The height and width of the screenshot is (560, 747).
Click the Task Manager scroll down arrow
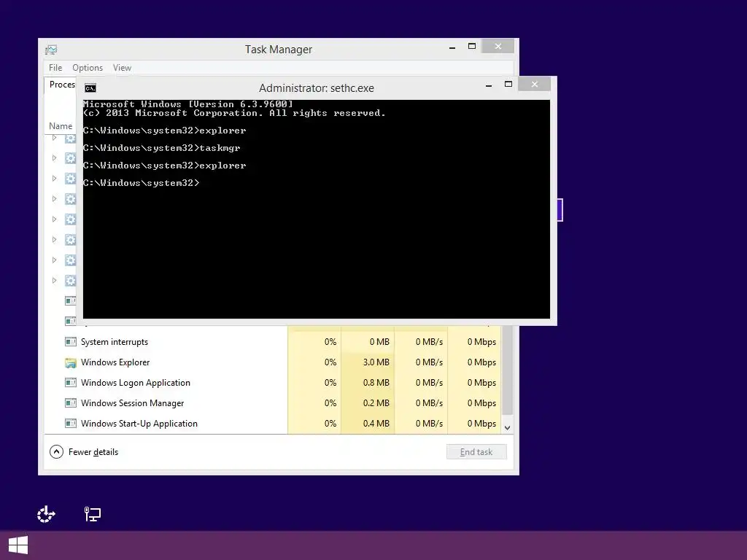pos(508,427)
